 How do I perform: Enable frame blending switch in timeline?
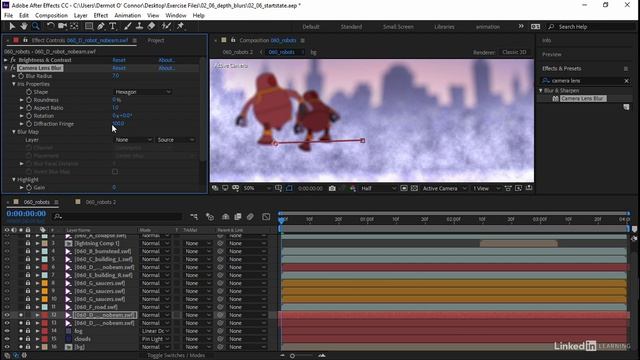238,217
